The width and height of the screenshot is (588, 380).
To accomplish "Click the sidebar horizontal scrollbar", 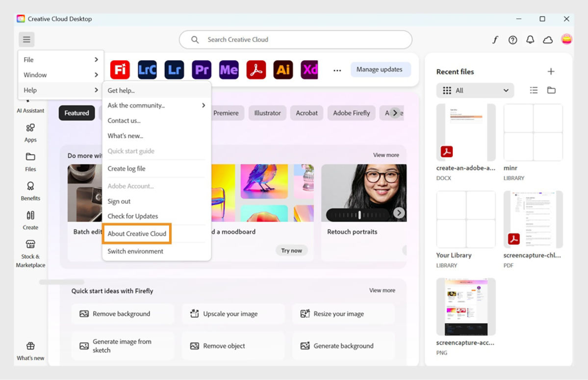I will (x=61, y=282).
